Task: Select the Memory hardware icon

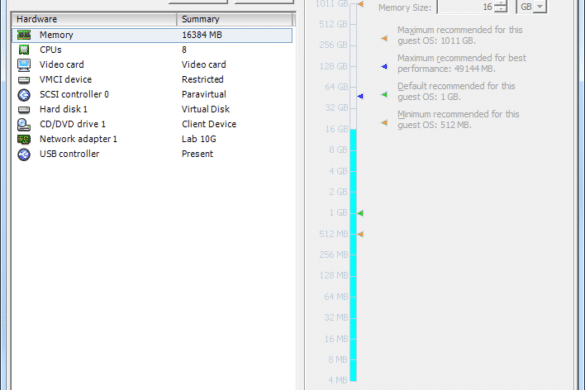Action: point(24,35)
